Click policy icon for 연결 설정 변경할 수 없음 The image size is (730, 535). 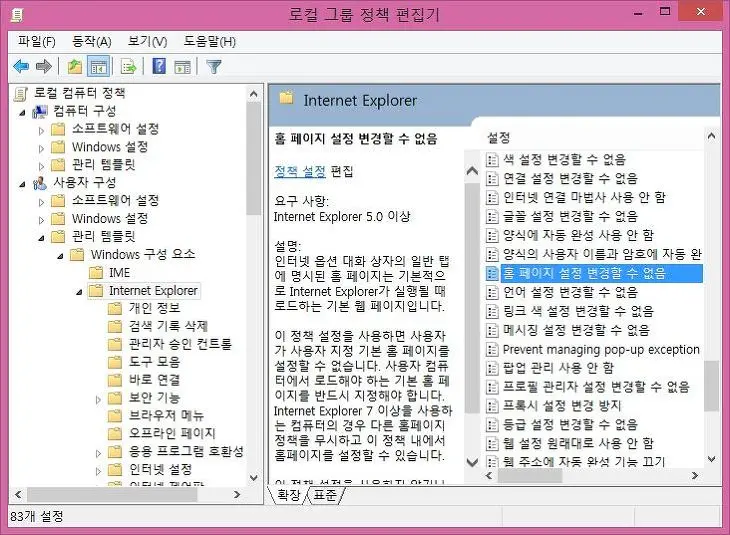(492, 178)
